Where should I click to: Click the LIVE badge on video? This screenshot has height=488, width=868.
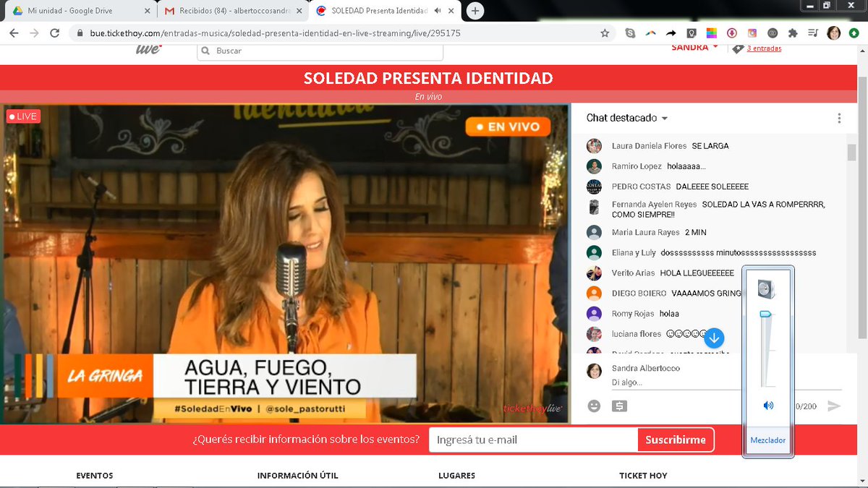[x=22, y=116]
